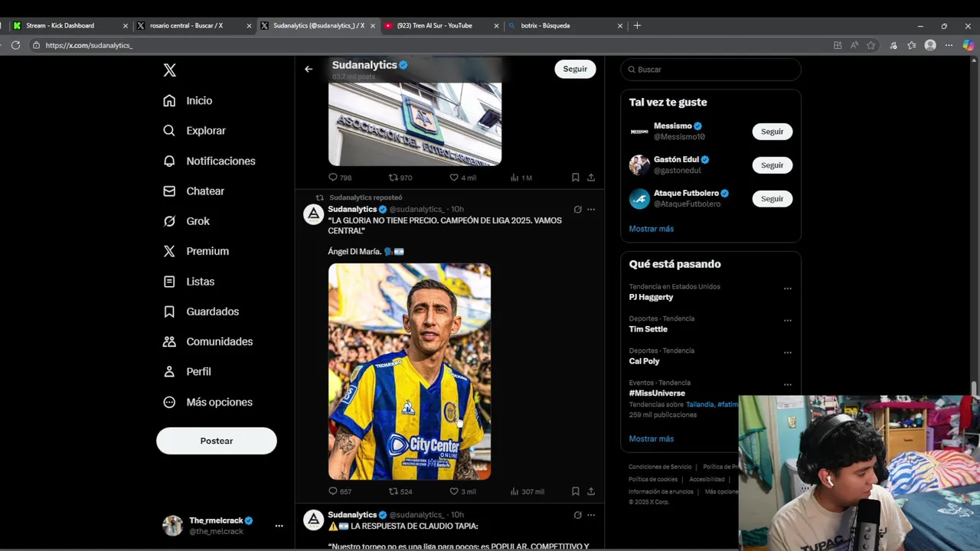This screenshot has width=980, height=551.
Task: Share the Di María post
Action: 591,491
